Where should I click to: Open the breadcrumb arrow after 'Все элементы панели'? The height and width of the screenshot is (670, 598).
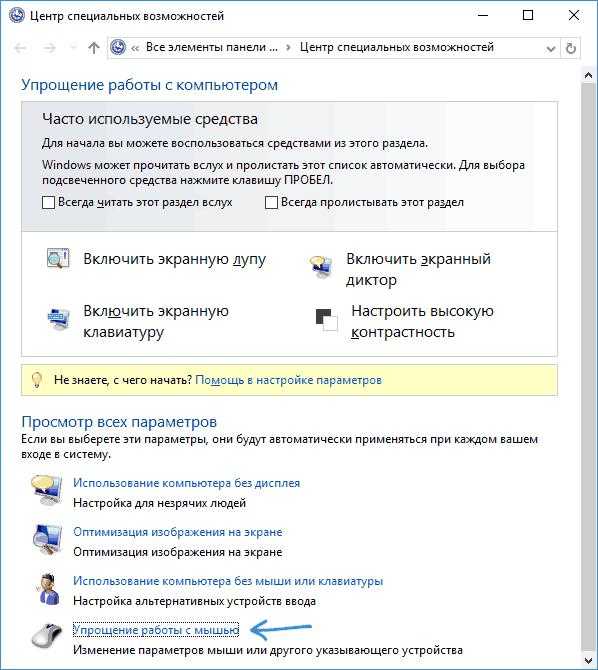click(288, 48)
